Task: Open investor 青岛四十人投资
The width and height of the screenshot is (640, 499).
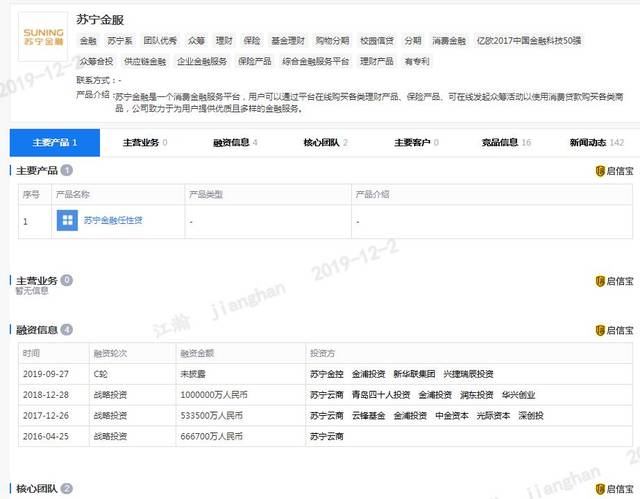Action: (381, 395)
